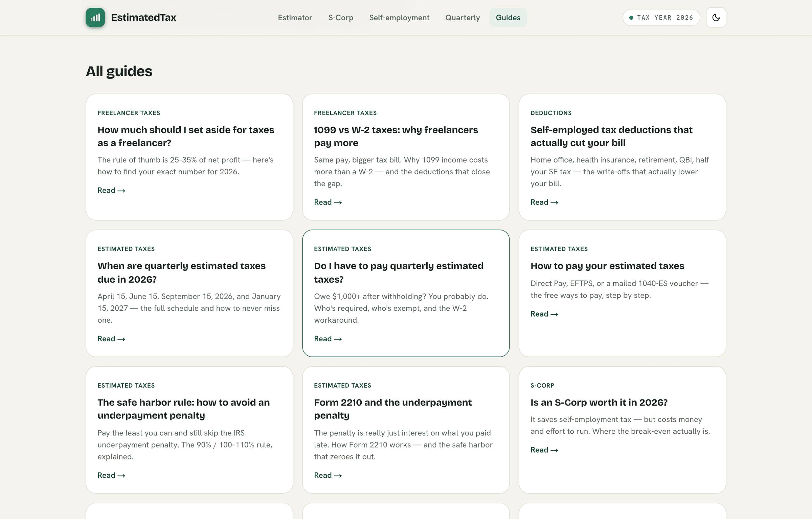The image size is (812, 519).
Task: Click the EstimatedTax bar chart logo icon
Action: click(95, 17)
